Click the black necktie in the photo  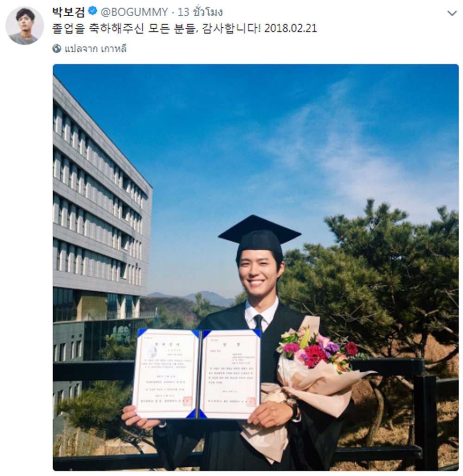[258, 322]
